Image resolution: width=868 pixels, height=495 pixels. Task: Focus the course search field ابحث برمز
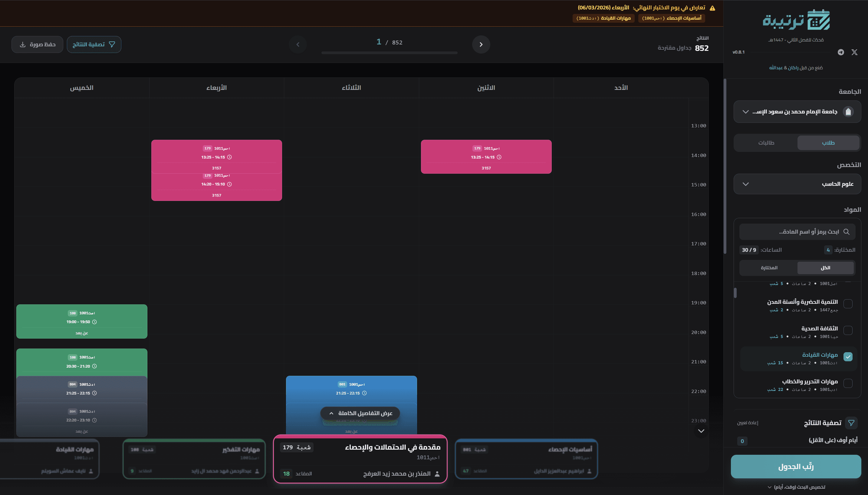coord(797,231)
